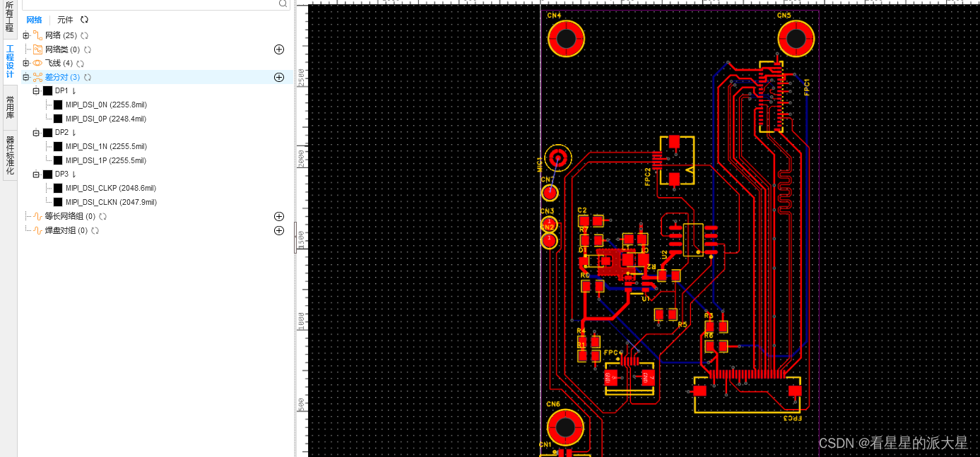Open the 工程设计 side tab
The image size is (980, 457).
9,62
